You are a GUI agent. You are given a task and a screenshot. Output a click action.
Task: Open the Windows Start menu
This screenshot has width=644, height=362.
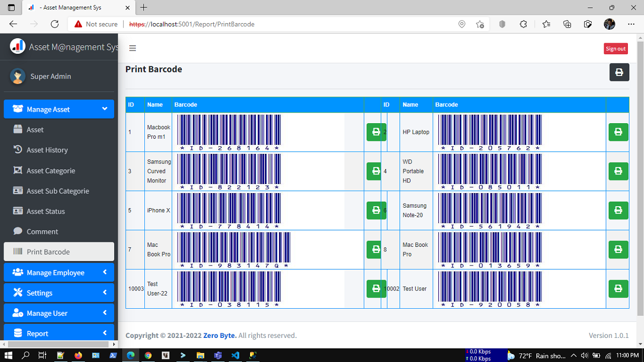(x=9, y=355)
